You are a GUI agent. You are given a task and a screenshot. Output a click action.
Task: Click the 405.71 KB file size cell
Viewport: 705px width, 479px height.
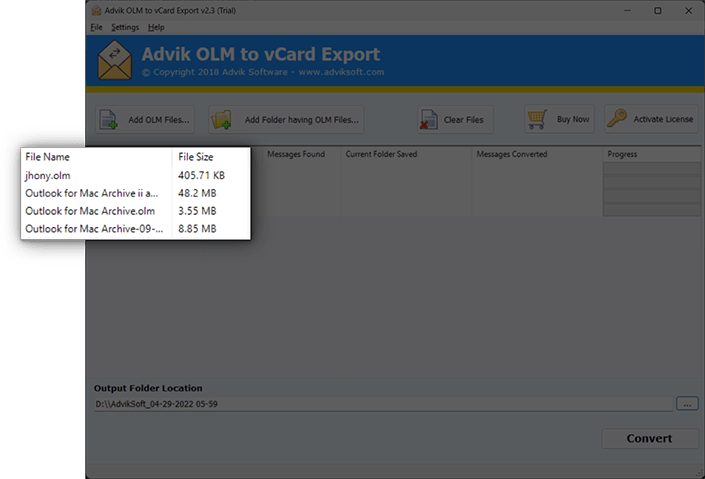click(x=201, y=175)
